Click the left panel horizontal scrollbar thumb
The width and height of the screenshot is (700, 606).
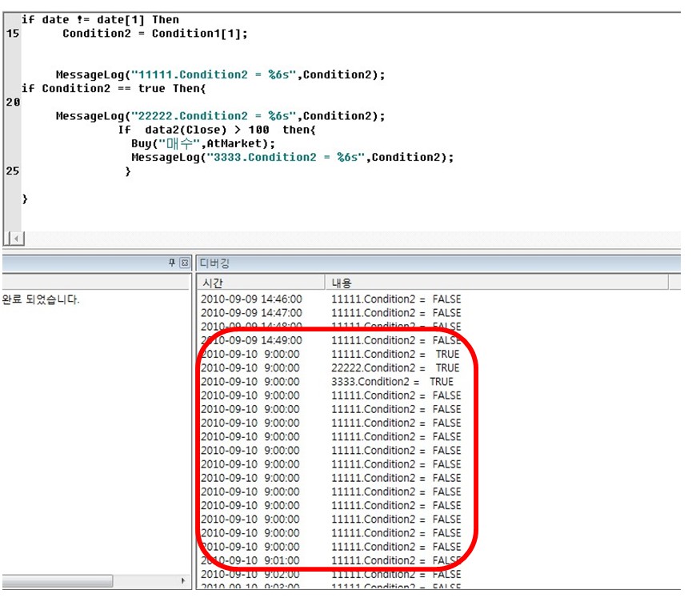[57, 580]
